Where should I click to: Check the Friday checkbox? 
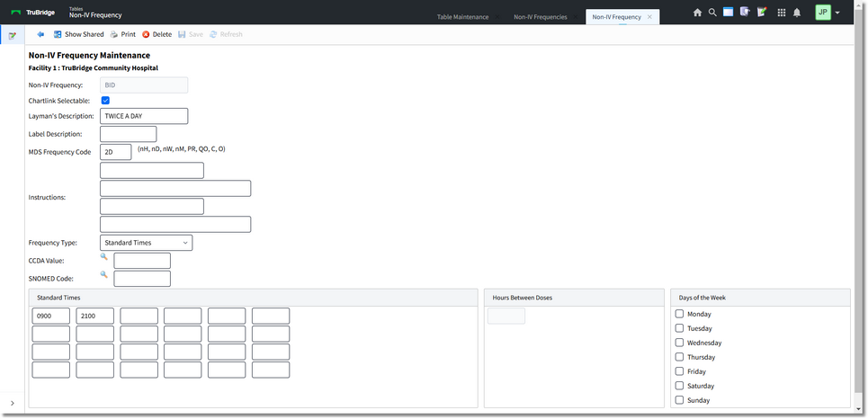point(679,371)
